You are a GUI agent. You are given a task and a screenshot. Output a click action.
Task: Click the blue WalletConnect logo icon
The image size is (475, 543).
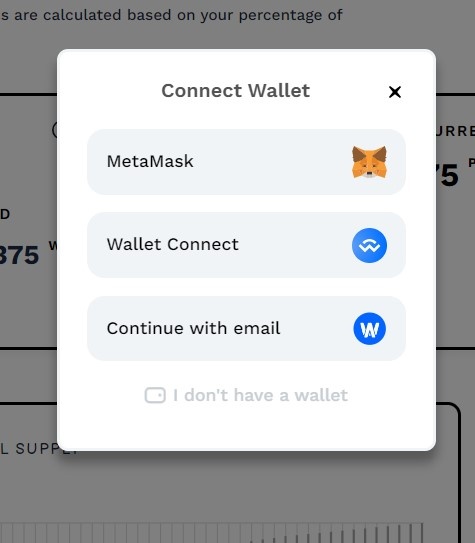(369, 245)
